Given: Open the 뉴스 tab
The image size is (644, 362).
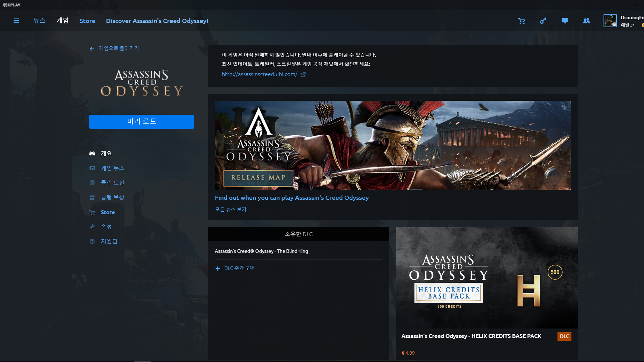Looking at the screenshot, I should point(39,21).
